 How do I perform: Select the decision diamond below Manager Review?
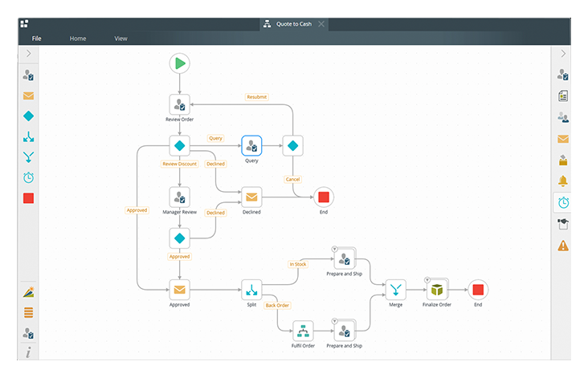[x=180, y=238]
